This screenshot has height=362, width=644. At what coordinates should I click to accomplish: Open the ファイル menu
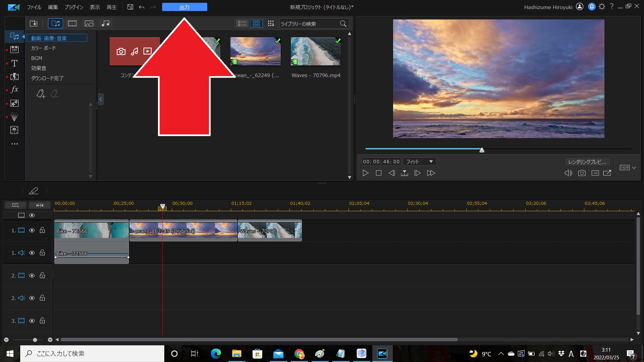(34, 7)
